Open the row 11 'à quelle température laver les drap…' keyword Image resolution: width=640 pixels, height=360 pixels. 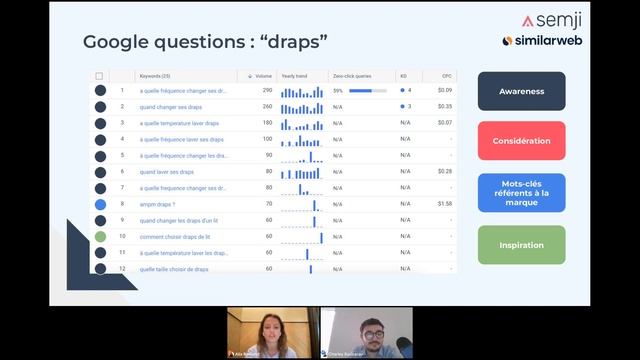coord(184,253)
